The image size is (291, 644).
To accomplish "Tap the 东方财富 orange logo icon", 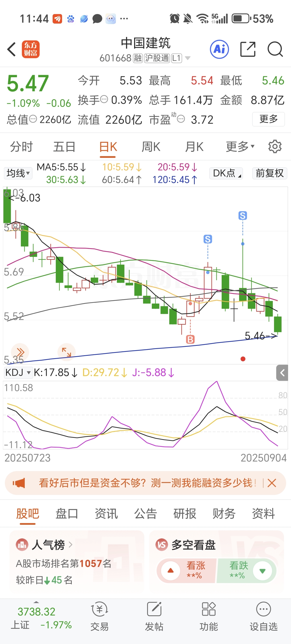I will [x=31, y=49].
